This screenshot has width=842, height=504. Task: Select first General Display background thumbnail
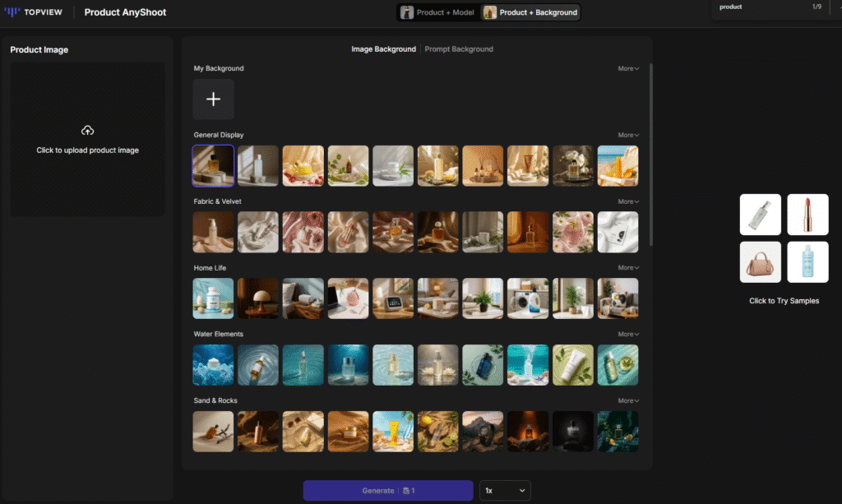213,166
